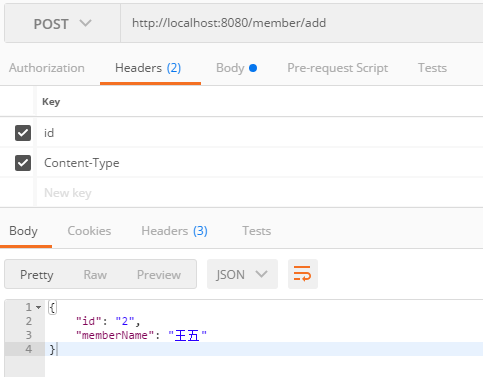This screenshot has width=483, height=377.
Task: Click the blue dot beside Body tab
Action: point(253,68)
